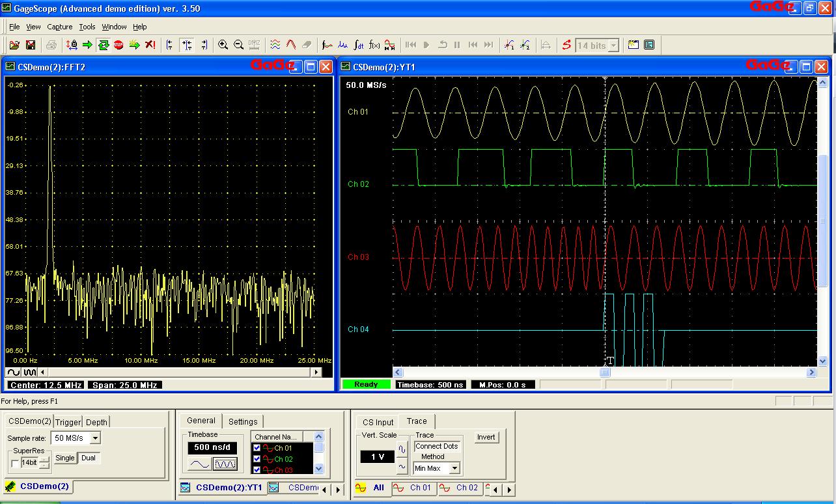Click the right cursor alignment icon
This screenshot has height=504, width=836.
[x=203, y=45]
